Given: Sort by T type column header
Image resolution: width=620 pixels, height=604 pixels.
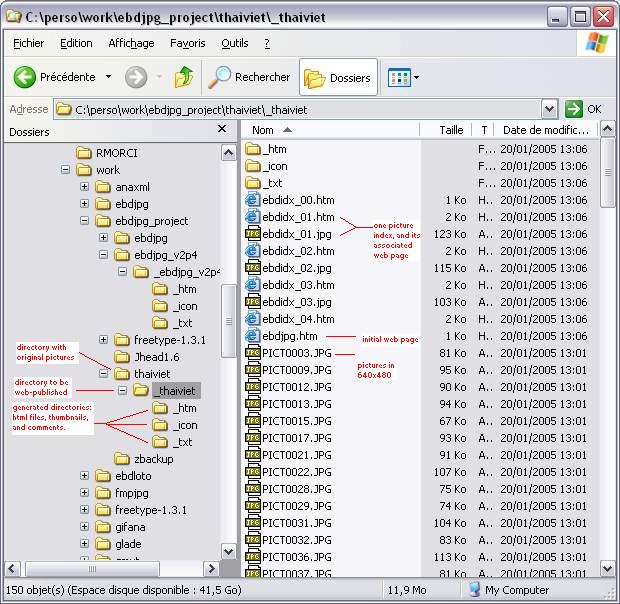Looking at the screenshot, I should 483,130.
